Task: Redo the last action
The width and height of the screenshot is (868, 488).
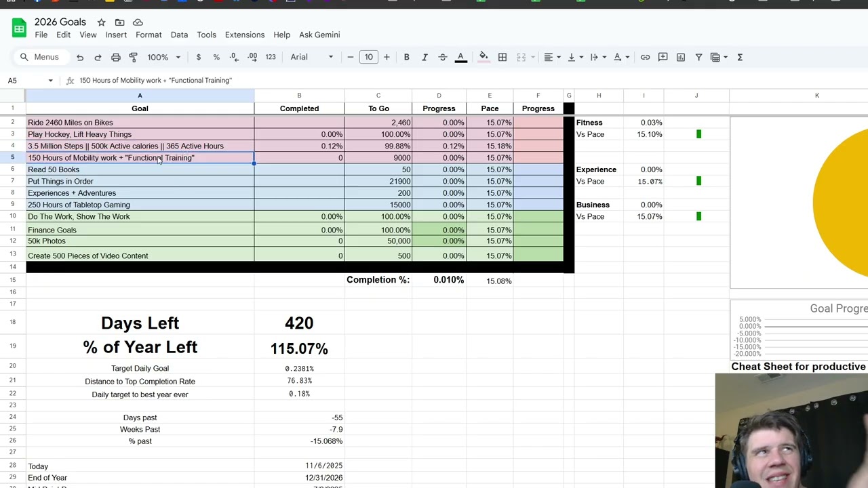Action: (x=98, y=57)
